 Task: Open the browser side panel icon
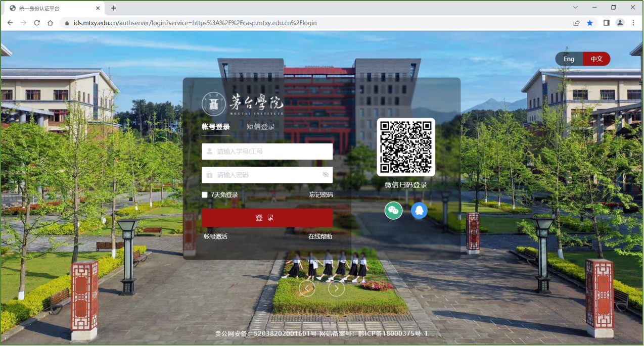click(606, 23)
